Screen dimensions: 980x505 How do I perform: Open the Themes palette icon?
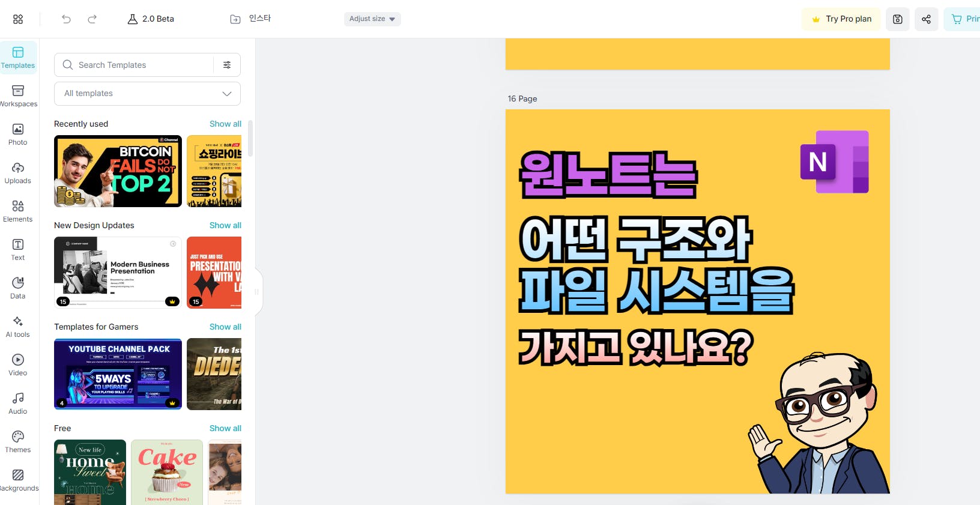point(18,437)
